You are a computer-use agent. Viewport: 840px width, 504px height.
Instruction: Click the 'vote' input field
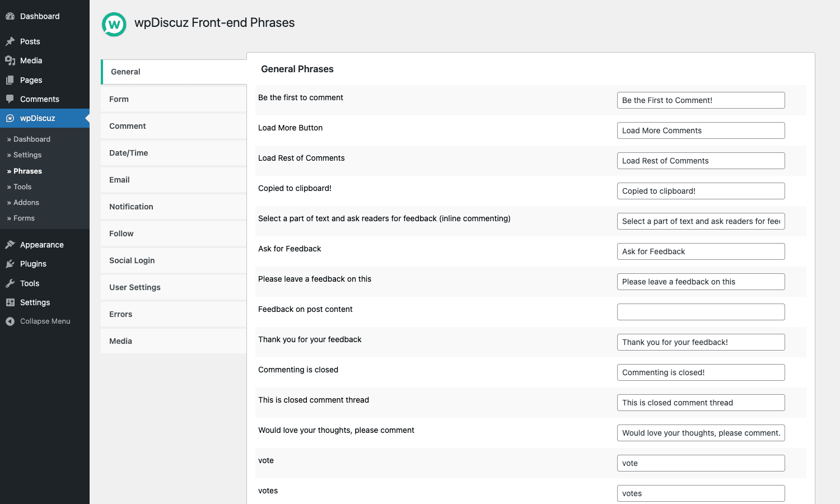pyautogui.click(x=701, y=463)
